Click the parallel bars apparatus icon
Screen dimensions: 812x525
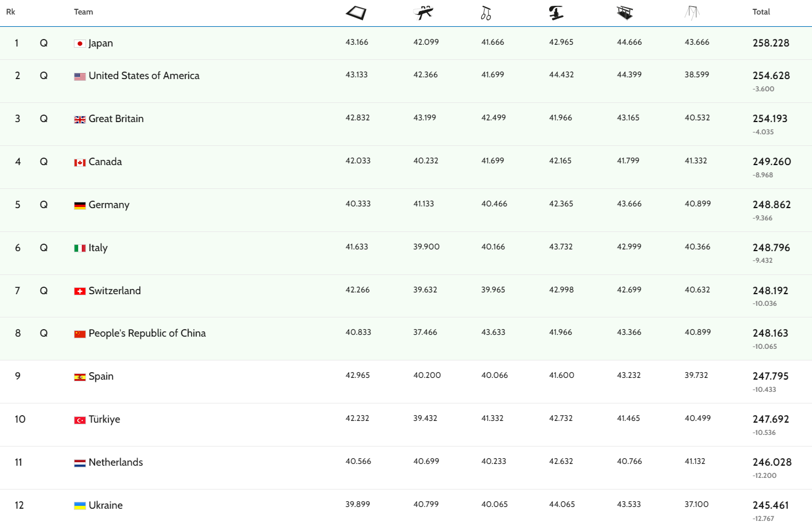click(x=625, y=12)
